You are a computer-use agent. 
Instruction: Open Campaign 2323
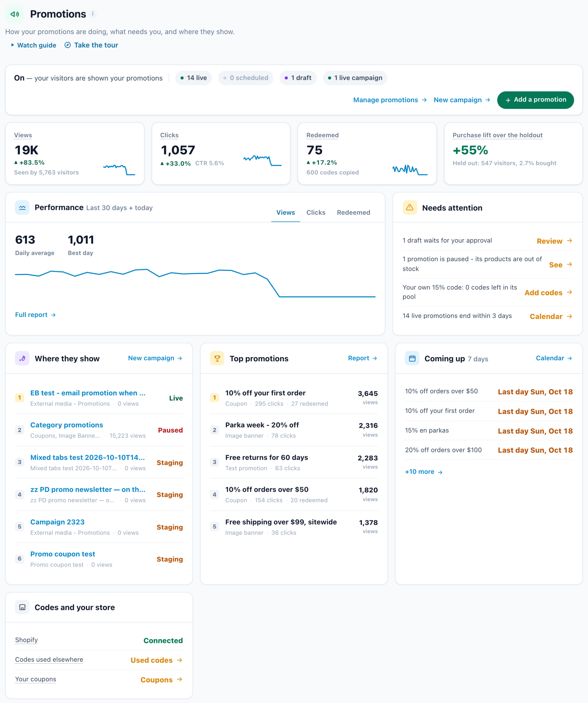point(58,522)
